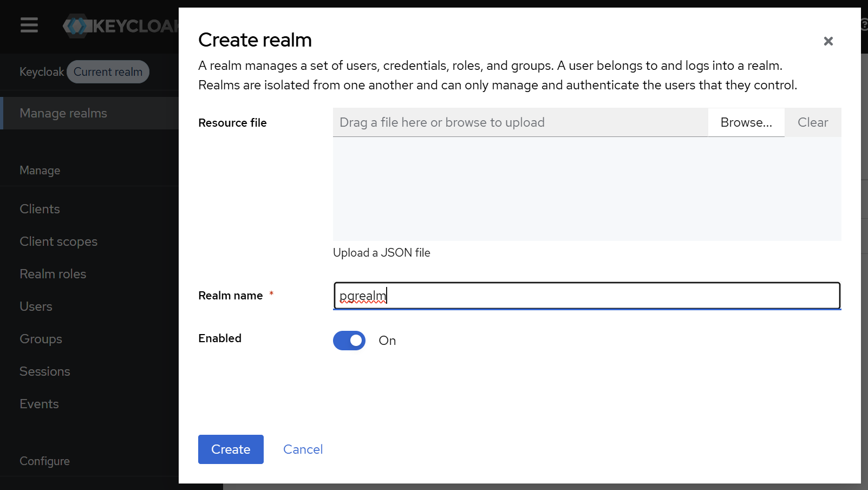The image size is (868, 490).
Task: Select Clients in the sidebar
Action: coord(40,208)
